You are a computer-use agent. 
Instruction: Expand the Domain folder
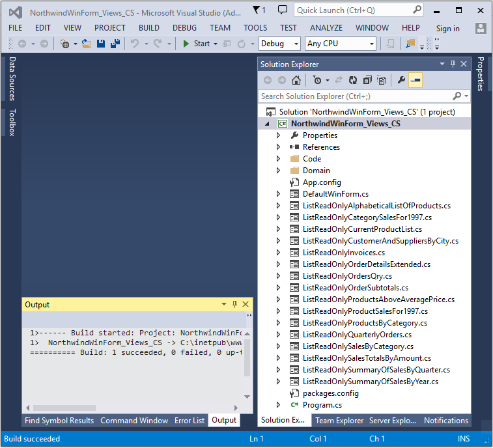pyautogui.click(x=278, y=171)
